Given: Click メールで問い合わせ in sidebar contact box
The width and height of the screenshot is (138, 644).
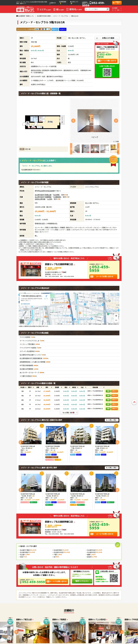Looking at the screenshot, I should pyautogui.click(x=107, y=61).
